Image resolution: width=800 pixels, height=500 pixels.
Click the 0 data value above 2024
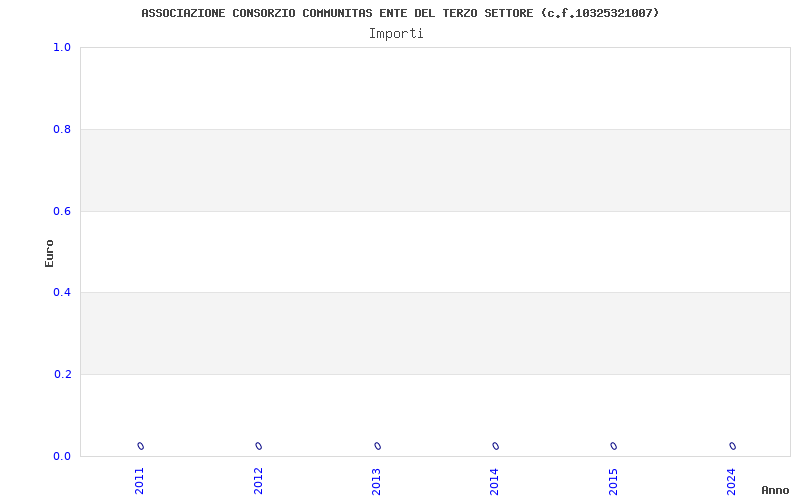point(733,446)
